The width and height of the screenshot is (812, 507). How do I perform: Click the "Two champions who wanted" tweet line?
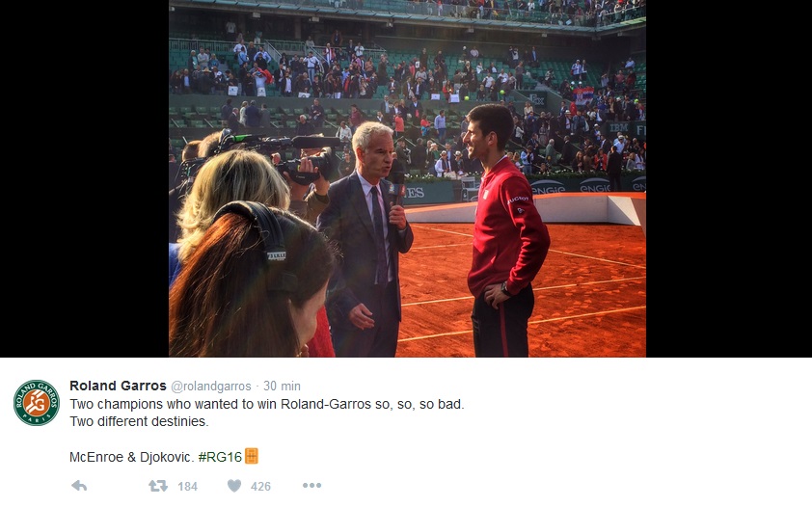267,404
